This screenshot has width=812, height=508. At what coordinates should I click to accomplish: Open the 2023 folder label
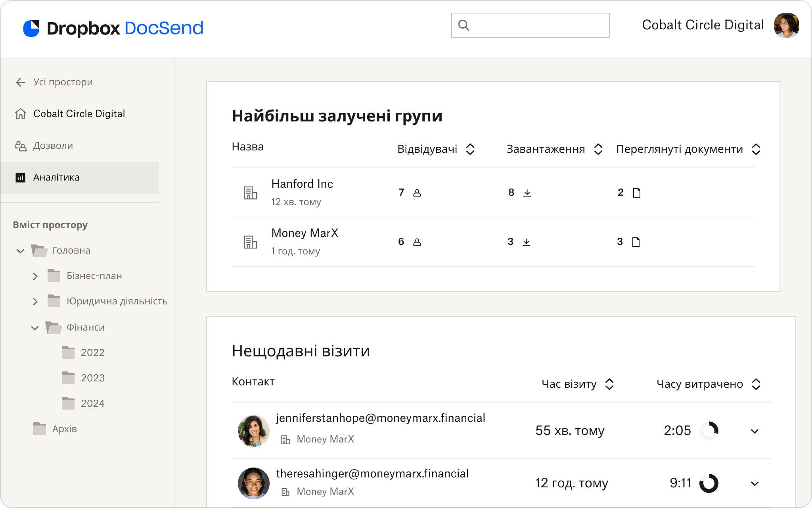point(93,378)
